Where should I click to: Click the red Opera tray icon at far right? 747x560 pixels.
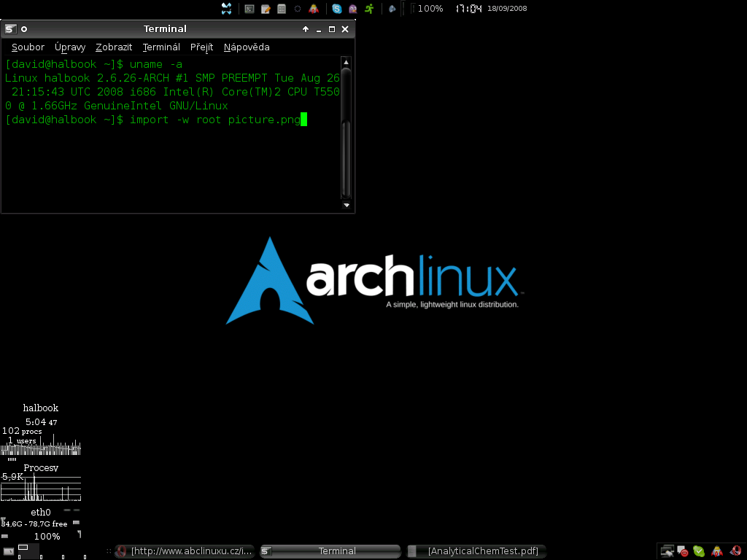tap(735, 551)
